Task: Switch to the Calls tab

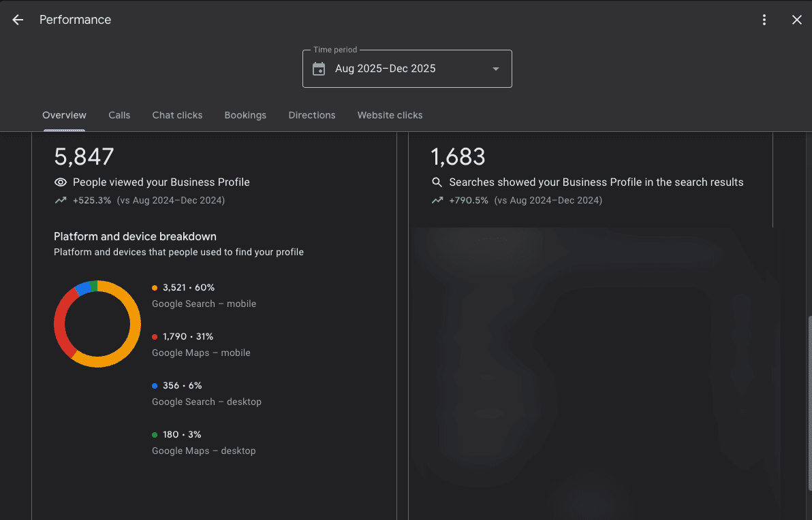Action: coord(119,115)
